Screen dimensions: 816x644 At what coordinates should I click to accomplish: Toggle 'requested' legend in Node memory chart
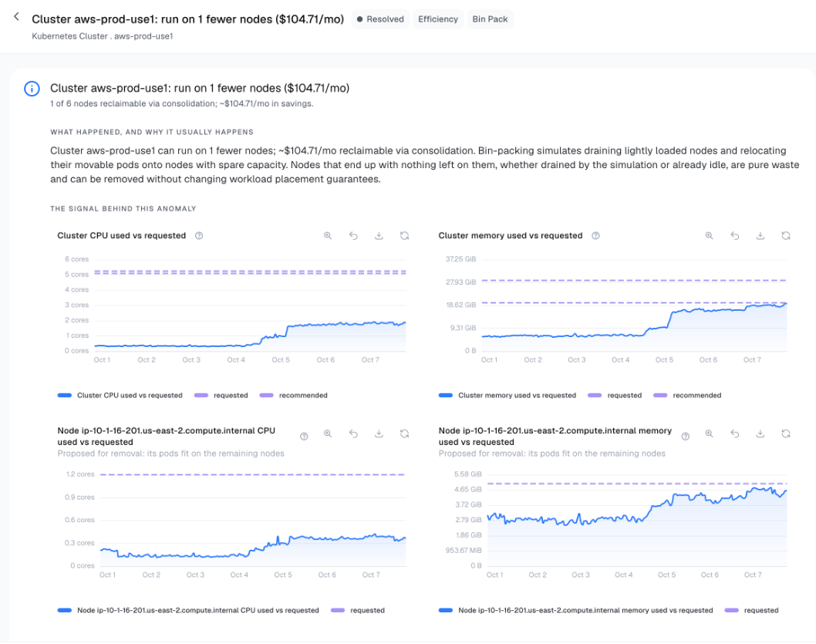(x=751, y=610)
